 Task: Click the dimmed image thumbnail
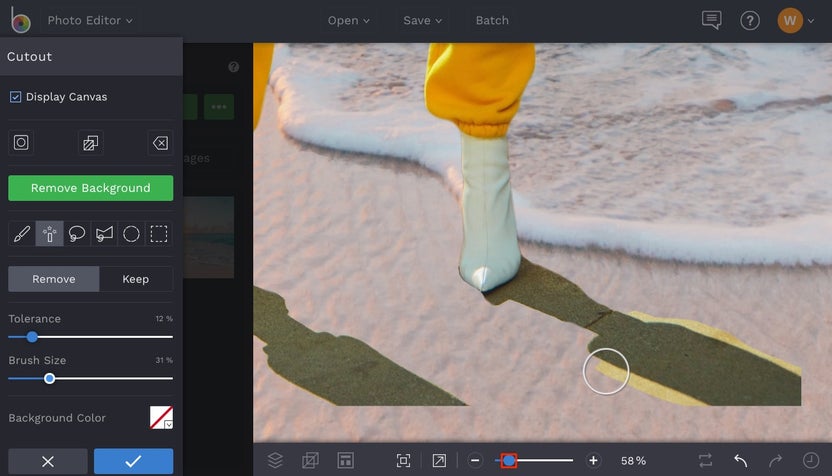[x=209, y=237]
